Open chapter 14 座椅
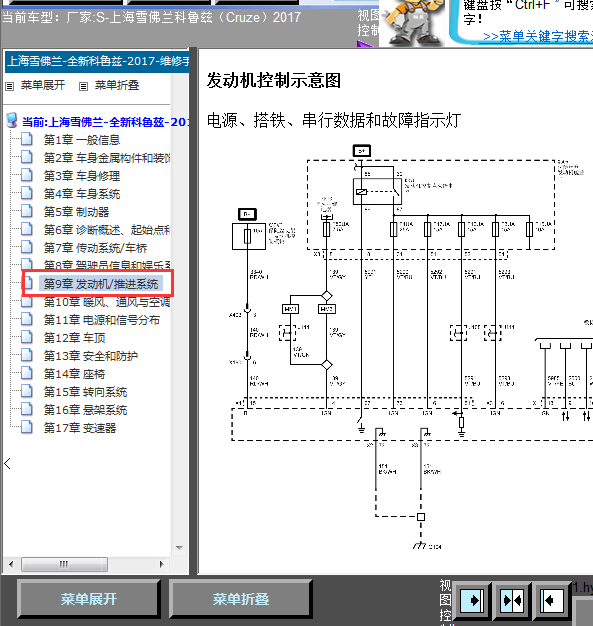 (x=74, y=374)
